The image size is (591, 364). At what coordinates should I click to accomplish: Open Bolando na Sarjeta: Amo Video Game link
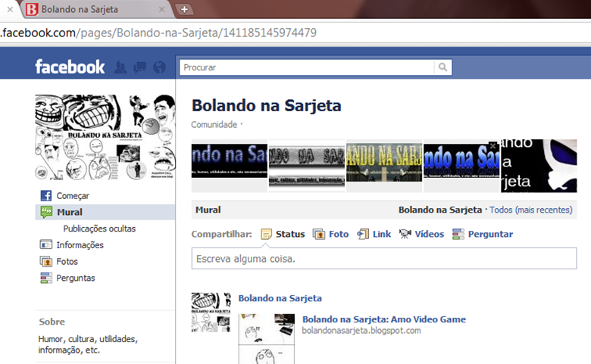[x=384, y=319]
